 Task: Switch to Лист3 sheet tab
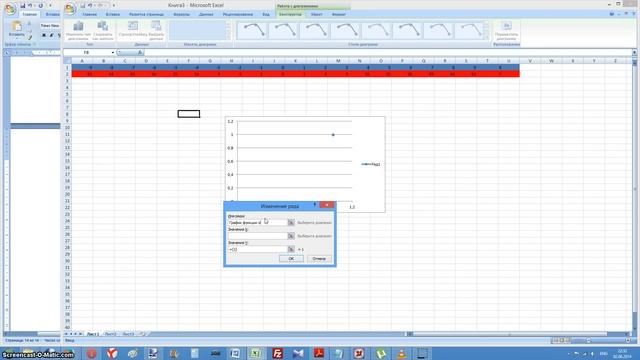(x=128, y=334)
